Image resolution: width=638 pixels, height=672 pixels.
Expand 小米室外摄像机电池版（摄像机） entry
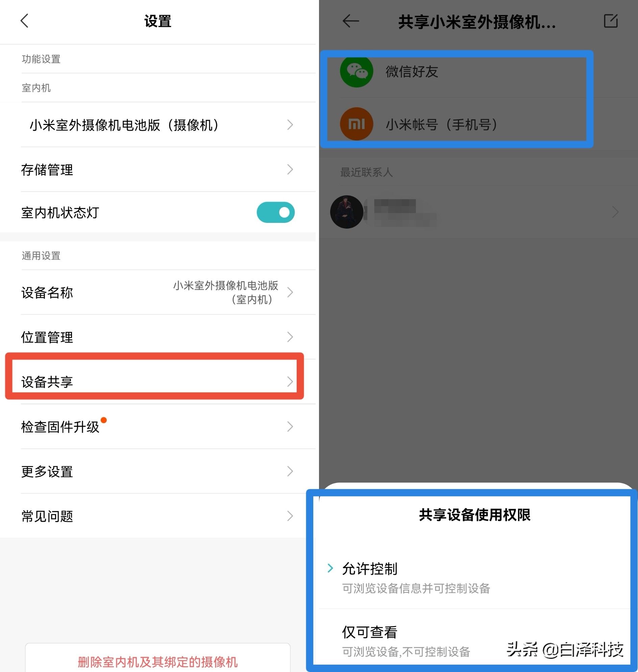tap(158, 125)
